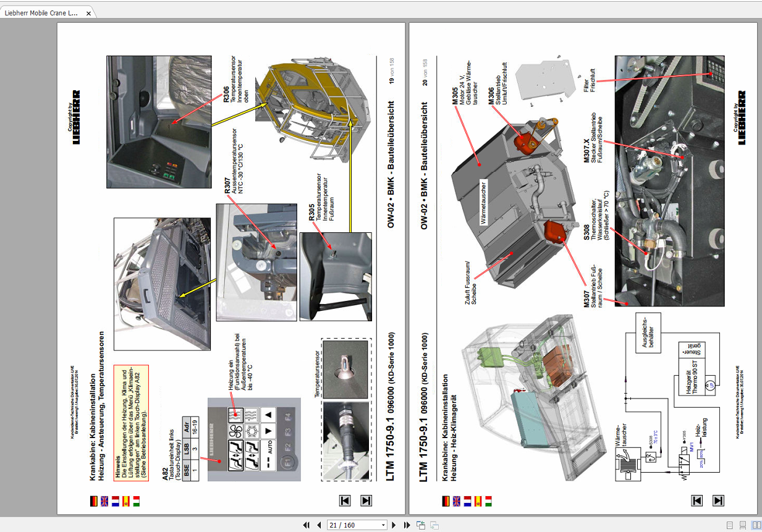
Task: Close the Liebherr Mobile Crane tab
Action: tap(88, 14)
